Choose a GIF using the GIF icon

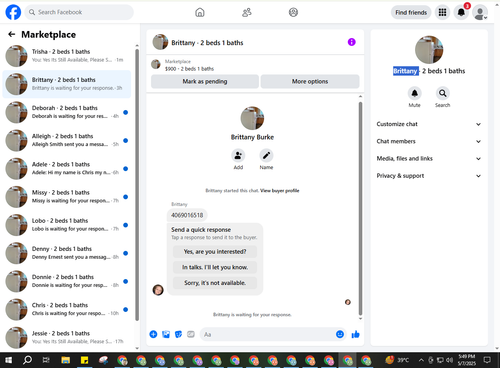(x=191, y=334)
